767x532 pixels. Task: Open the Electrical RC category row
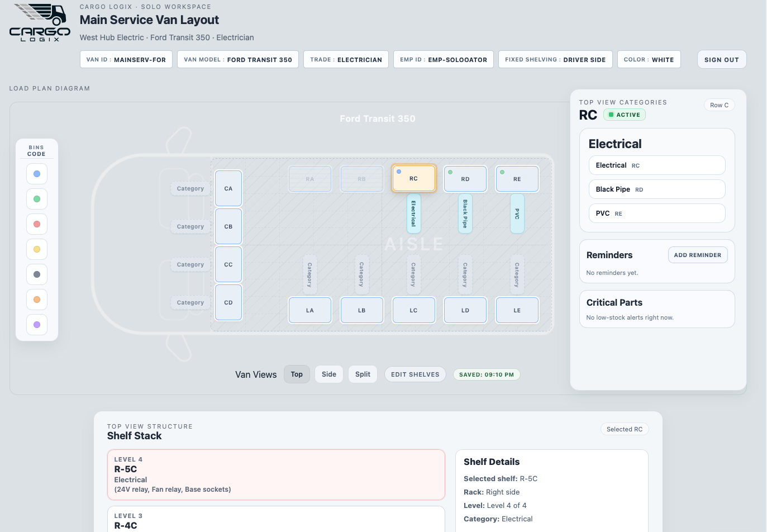657,165
